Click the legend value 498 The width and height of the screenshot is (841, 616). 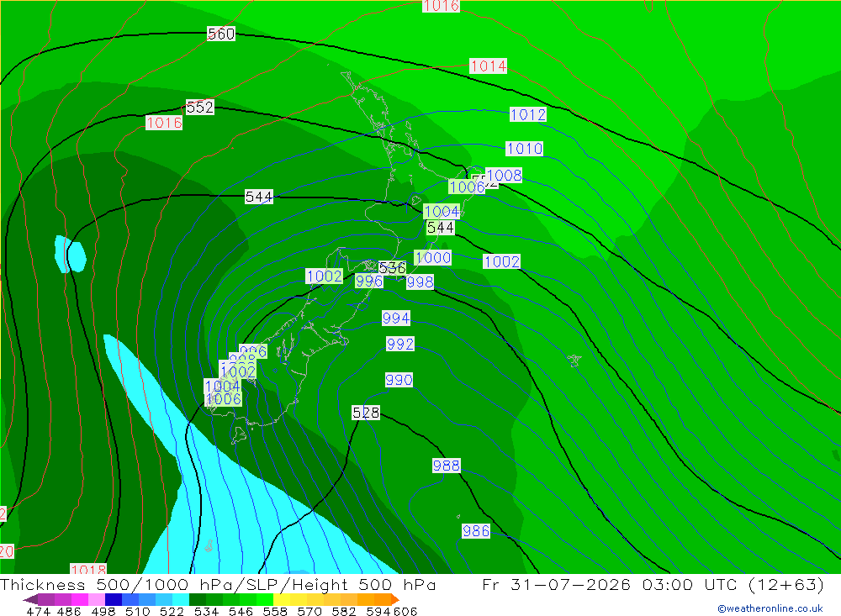(x=103, y=611)
